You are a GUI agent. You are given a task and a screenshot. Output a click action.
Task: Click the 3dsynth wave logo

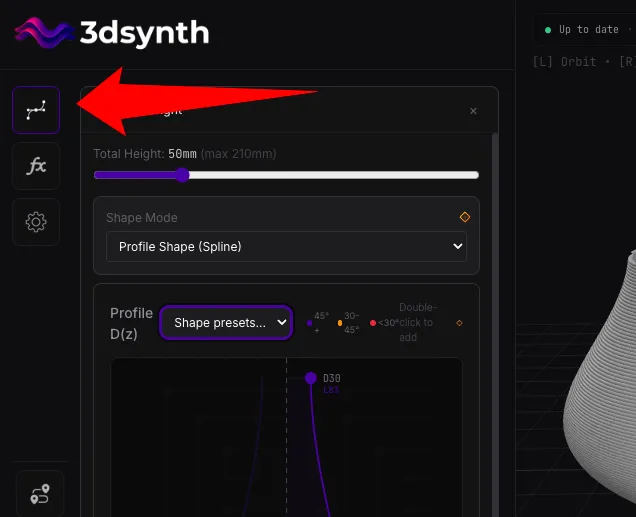[42, 32]
